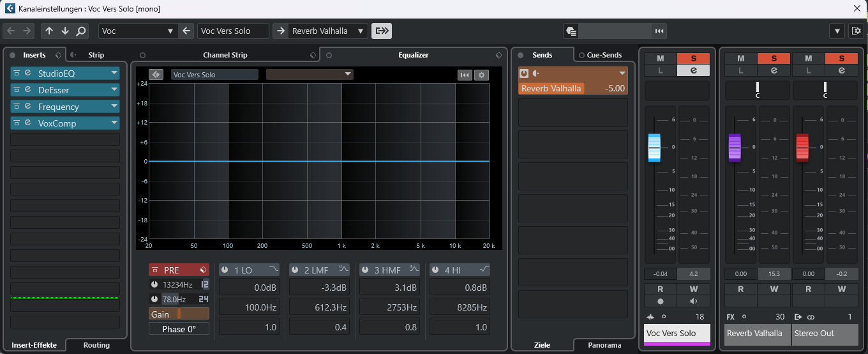The height and width of the screenshot is (354, 868).
Task: Open the Routing tab
Action: 96,345
